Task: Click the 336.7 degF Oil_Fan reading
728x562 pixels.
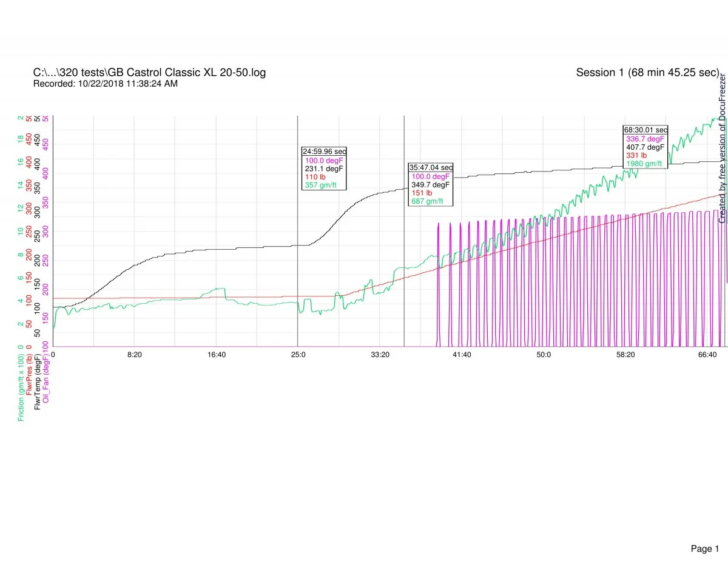Action: (645, 139)
